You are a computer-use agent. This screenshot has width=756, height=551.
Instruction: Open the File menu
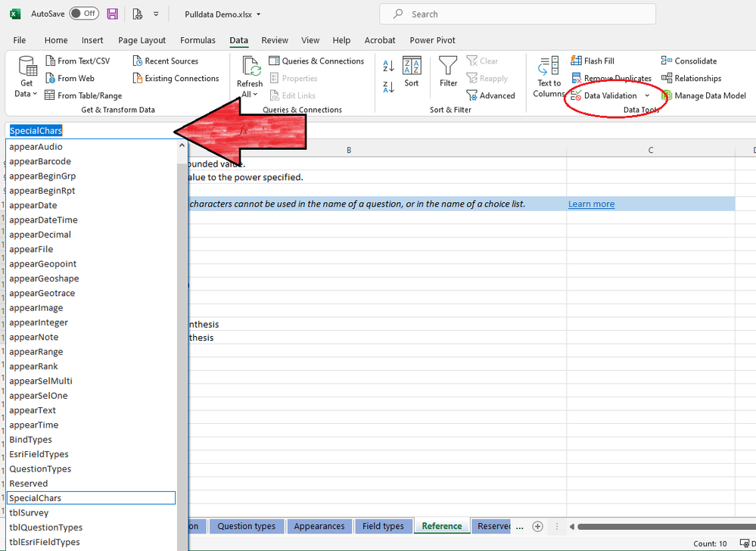[19, 40]
